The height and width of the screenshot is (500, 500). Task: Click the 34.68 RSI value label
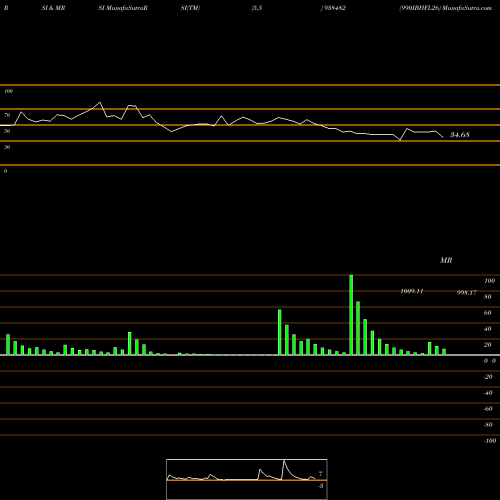click(460, 135)
